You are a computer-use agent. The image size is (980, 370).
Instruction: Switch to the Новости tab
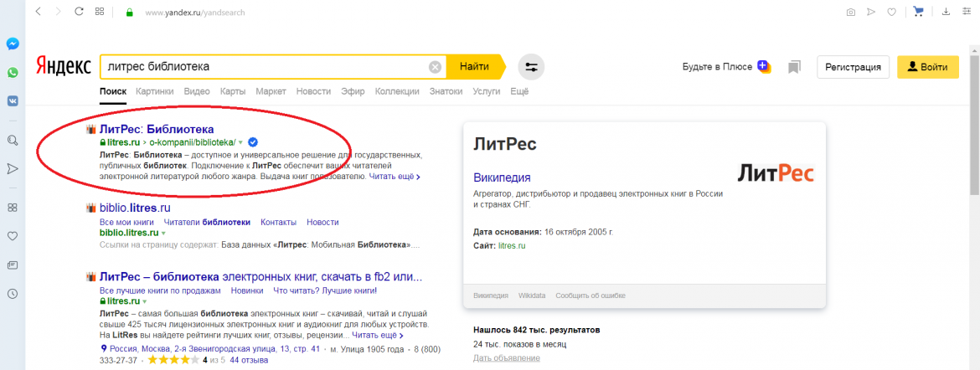coord(313,91)
